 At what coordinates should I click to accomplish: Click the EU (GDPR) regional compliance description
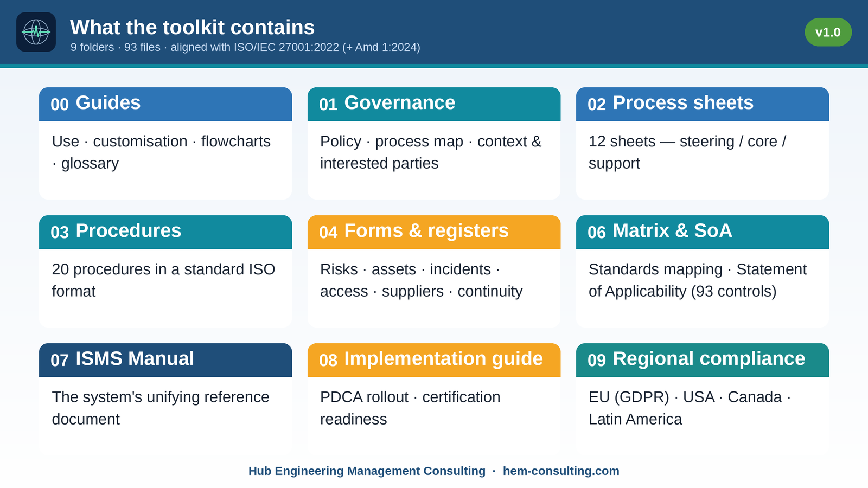point(690,408)
